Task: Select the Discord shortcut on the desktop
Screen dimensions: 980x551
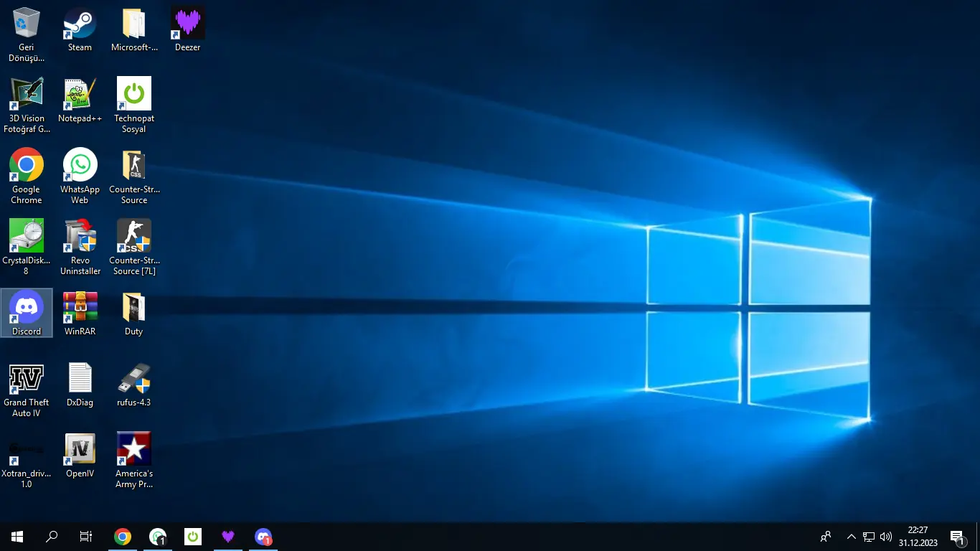Action: pyautogui.click(x=27, y=313)
